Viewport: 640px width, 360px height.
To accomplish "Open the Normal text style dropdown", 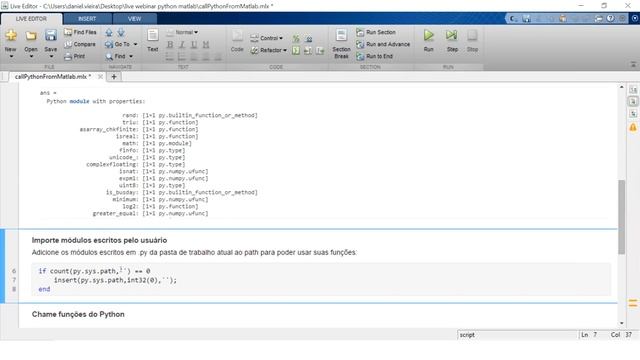I will coord(183,32).
